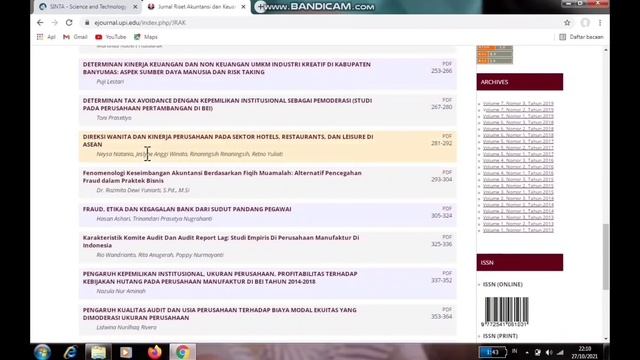Open Pengaruh Kepemilikan Institusional article
The height and width of the screenshot is (360, 640).
pyautogui.click(x=220, y=278)
